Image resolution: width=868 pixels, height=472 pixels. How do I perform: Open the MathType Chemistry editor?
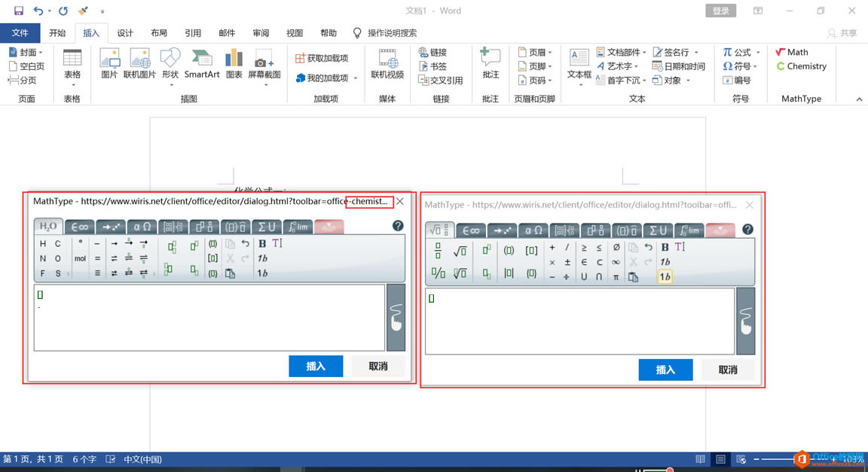[x=801, y=66]
